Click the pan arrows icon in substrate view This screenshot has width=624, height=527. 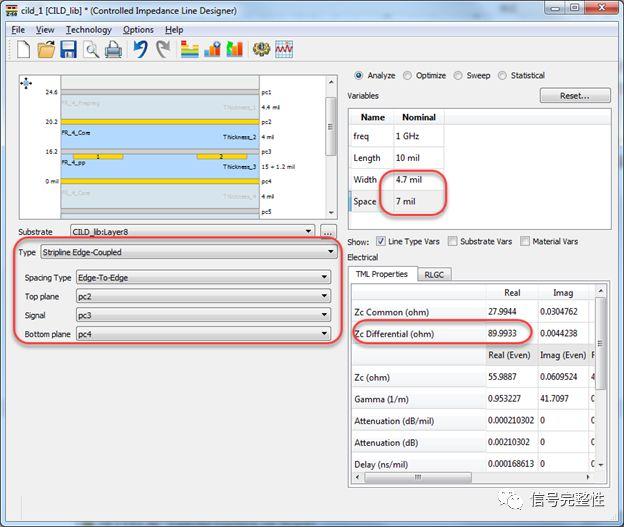pyautogui.click(x=26, y=83)
